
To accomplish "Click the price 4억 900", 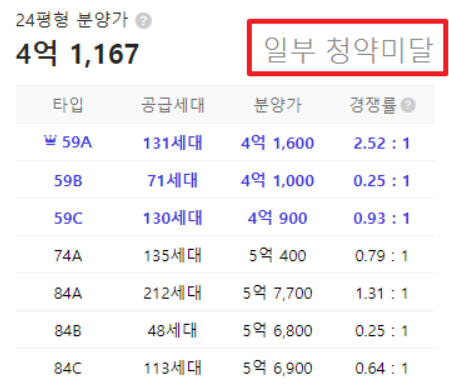I will 277,218.
